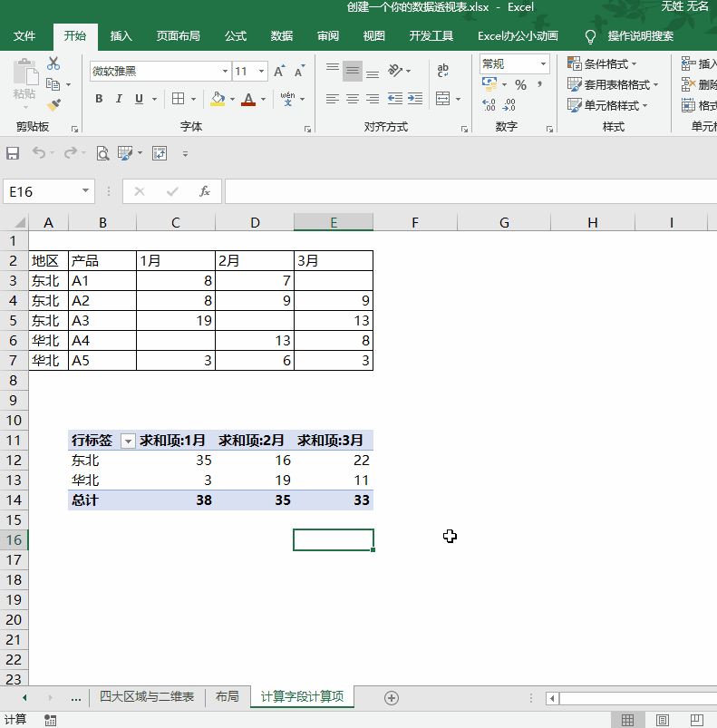Select the Format Painter brush
The width and height of the screenshot is (717, 728).
coord(53,105)
